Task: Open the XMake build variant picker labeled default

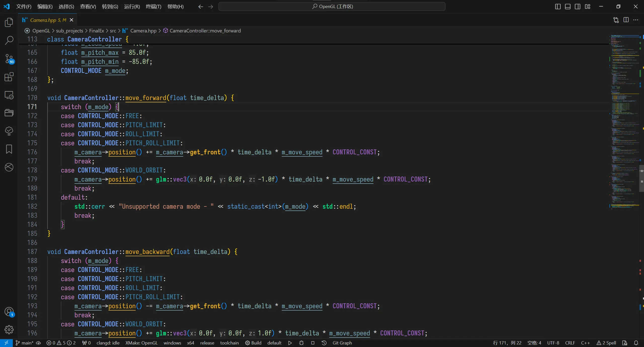Action: click(x=274, y=343)
